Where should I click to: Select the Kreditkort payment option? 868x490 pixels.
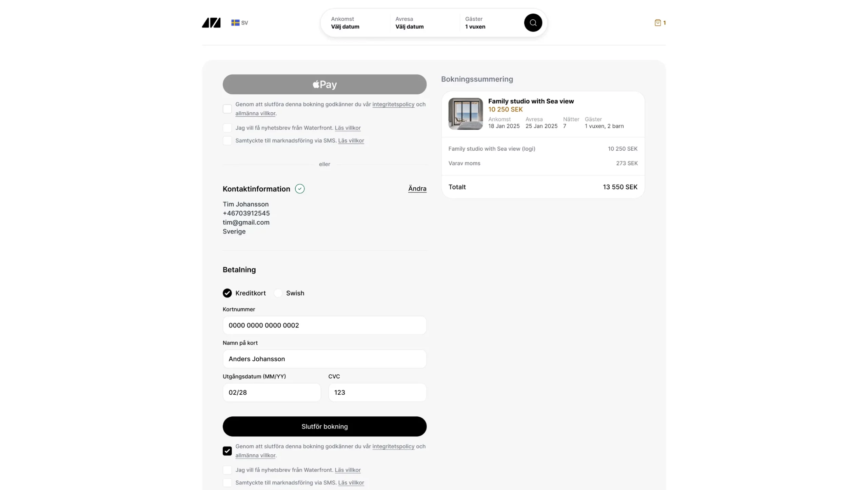click(x=227, y=293)
